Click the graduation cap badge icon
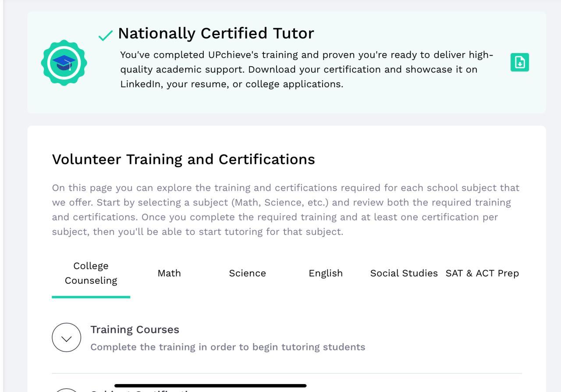The image size is (561, 392). point(64,63)
